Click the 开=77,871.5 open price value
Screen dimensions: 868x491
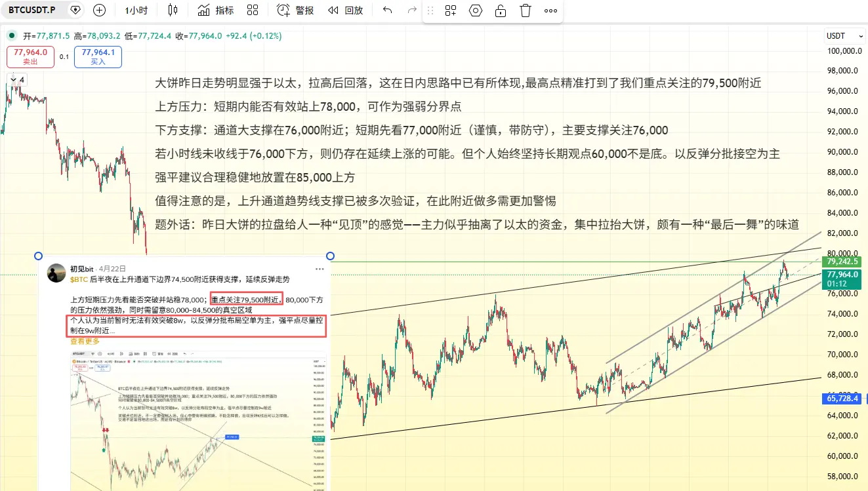(x=47, y=36)
